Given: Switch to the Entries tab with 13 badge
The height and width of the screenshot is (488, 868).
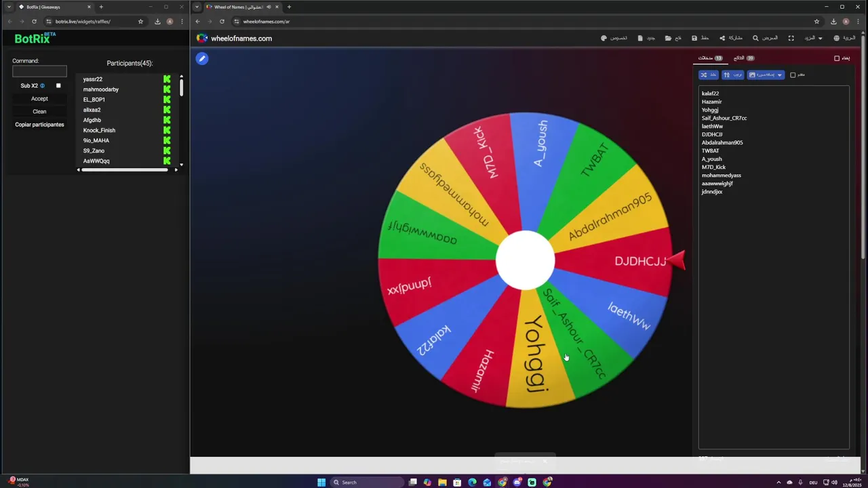Looking at the screenshot, I should tap(710, 58).
